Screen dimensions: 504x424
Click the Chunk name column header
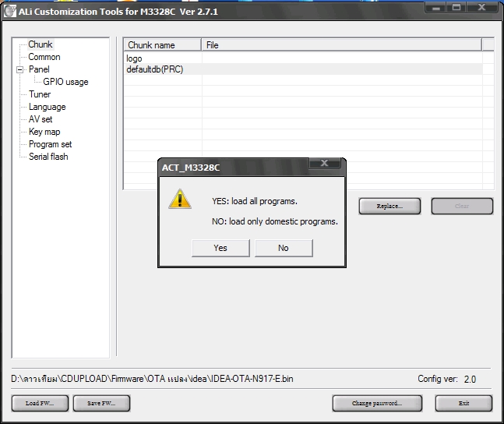pyautogui.click(x=163, y=45)
